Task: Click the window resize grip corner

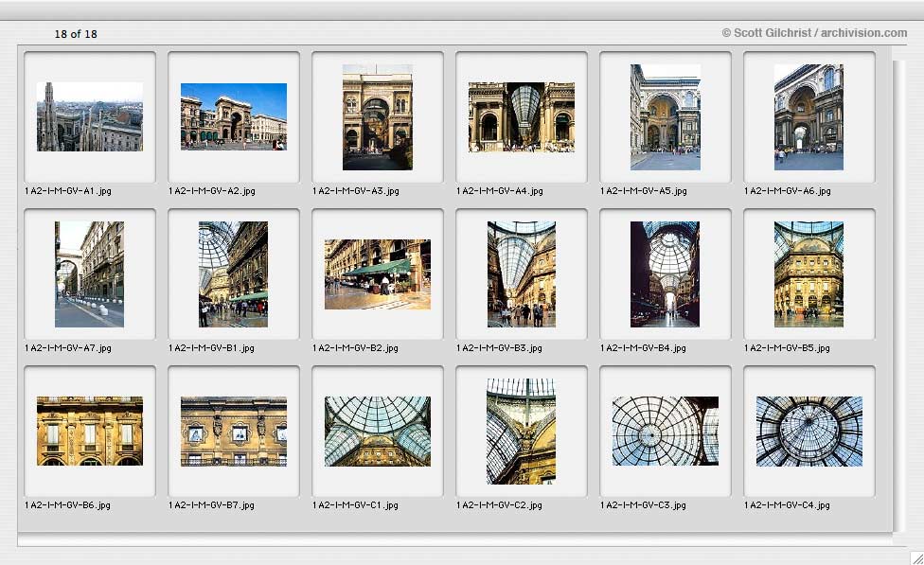Action: click(917, 558)
